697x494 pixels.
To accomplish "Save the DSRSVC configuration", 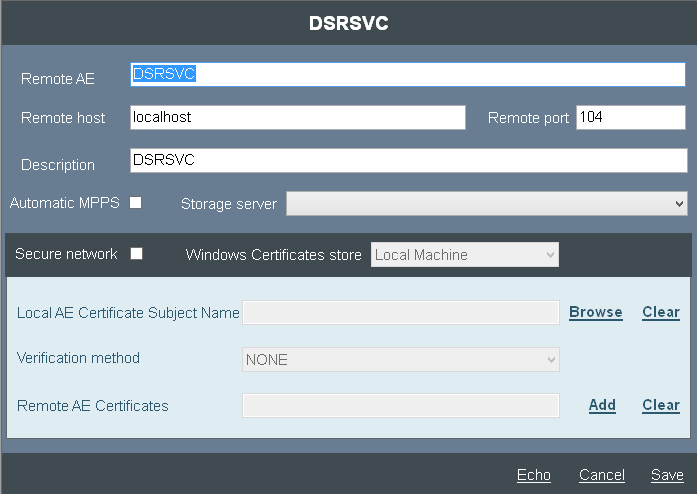I will pyautogui.click(x=667, y=475).
